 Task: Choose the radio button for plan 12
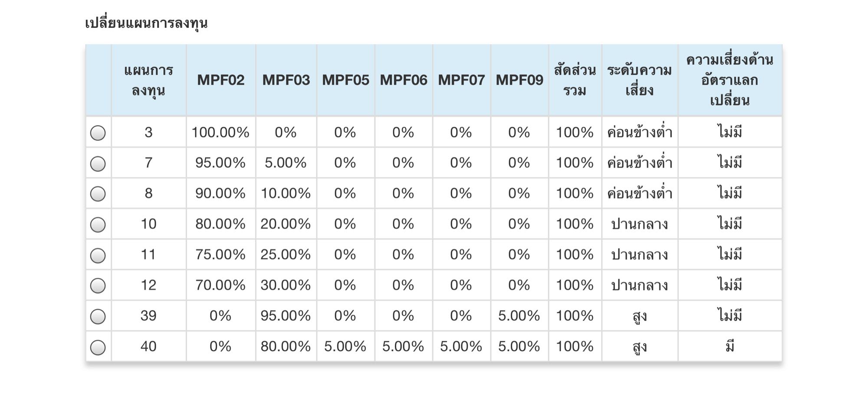coord(98,286)
